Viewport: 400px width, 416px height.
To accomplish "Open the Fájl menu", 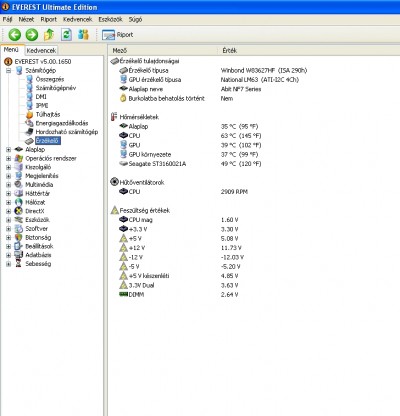I will 7,19.
